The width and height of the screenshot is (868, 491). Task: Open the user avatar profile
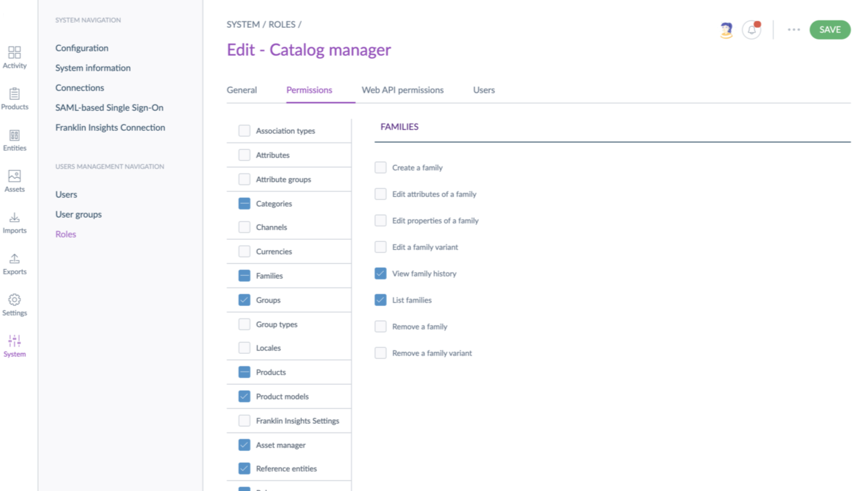(x=726, y=30)
